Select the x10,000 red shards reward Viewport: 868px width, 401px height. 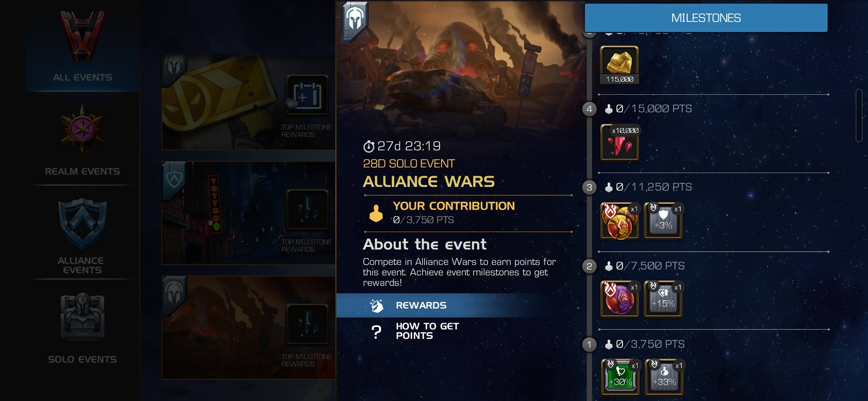coord(619,143)
